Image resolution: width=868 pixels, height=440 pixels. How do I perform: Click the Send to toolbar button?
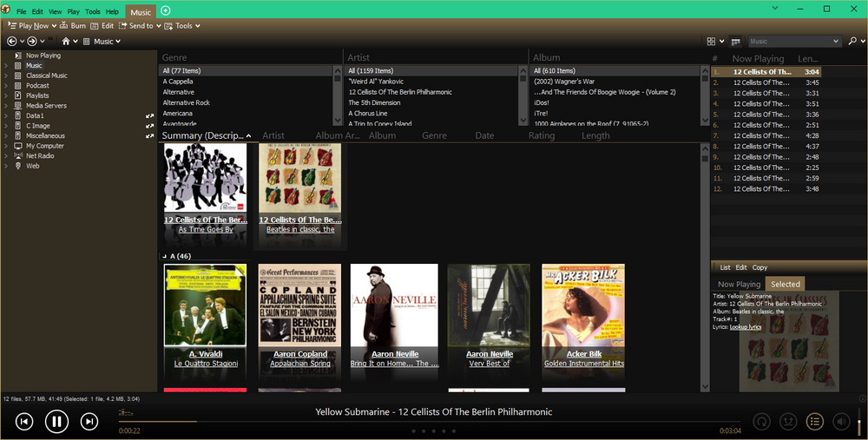[x=136, y=25]
